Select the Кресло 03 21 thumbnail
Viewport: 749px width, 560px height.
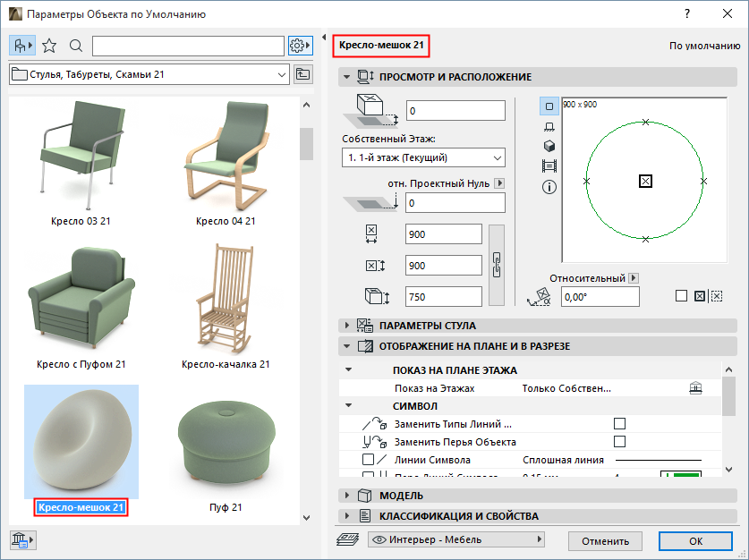(x=81, y=155)
